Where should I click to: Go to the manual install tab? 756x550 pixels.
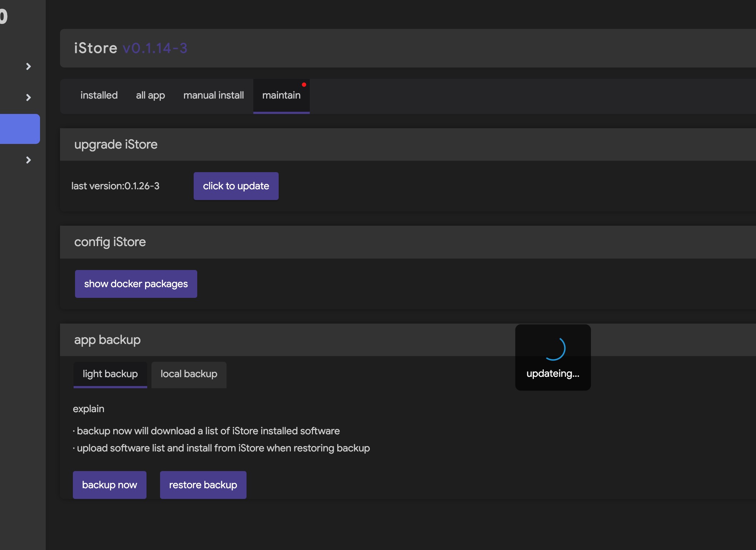pos(213,95)
